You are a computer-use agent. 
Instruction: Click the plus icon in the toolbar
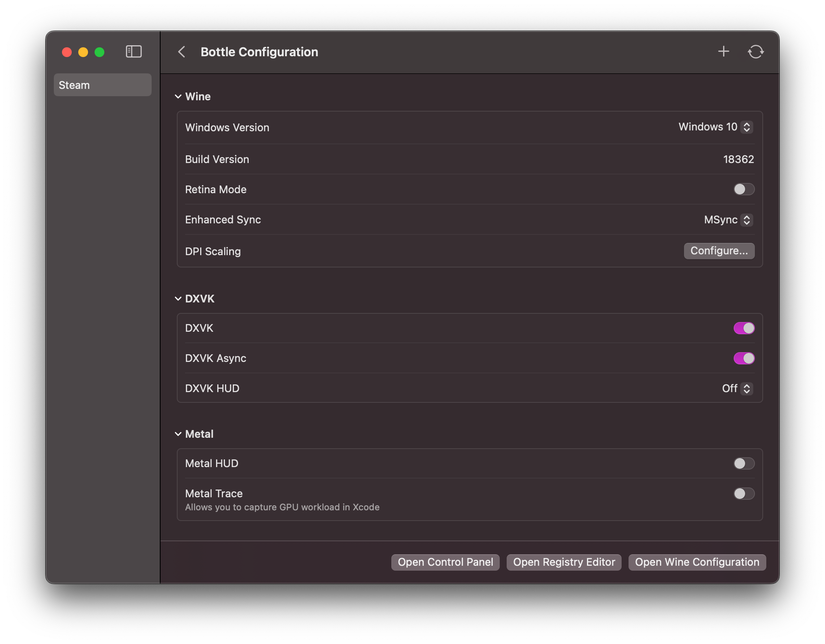tap(724, 51)
